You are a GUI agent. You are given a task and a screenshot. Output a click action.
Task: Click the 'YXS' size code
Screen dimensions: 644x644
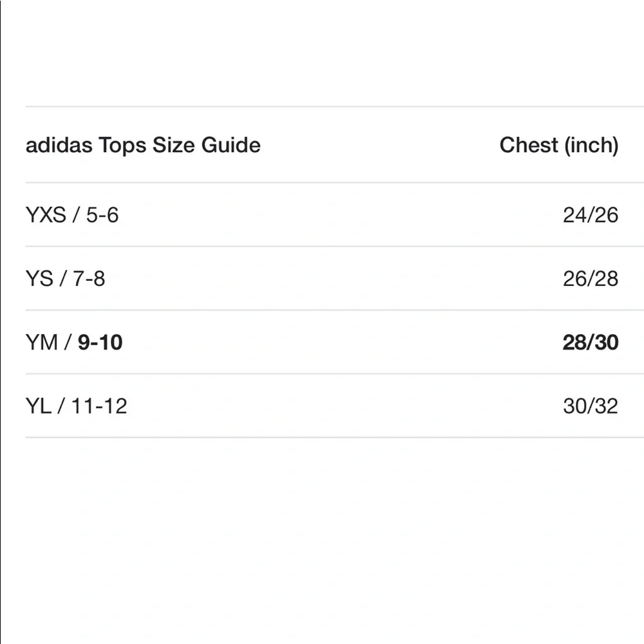(46, 215)
